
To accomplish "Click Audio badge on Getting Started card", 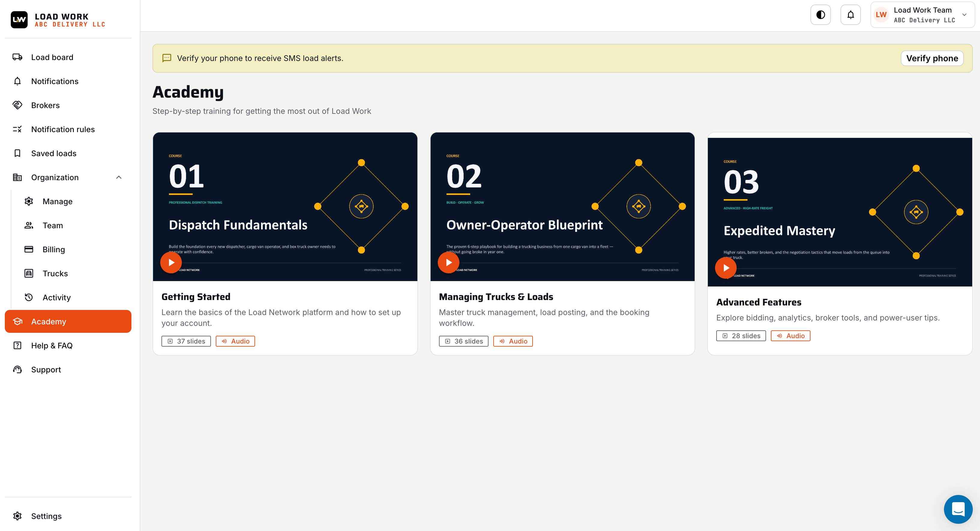I will pos(236,341).
